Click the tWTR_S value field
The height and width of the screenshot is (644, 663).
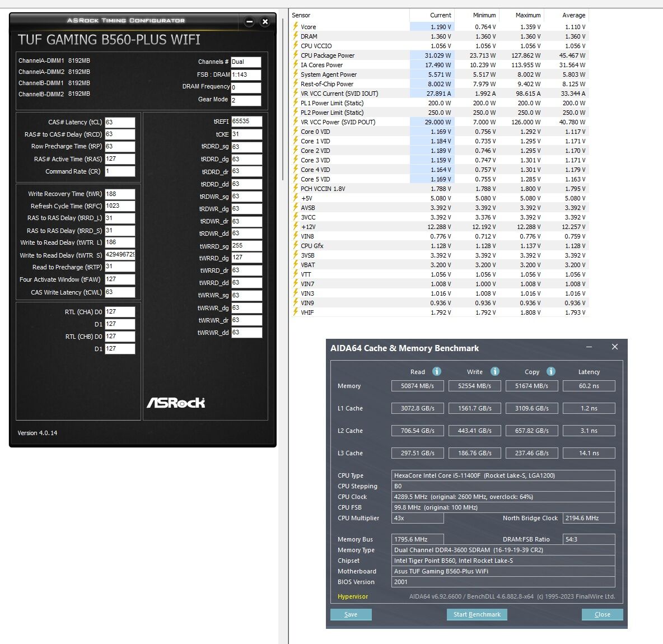(x=120, y=255)
